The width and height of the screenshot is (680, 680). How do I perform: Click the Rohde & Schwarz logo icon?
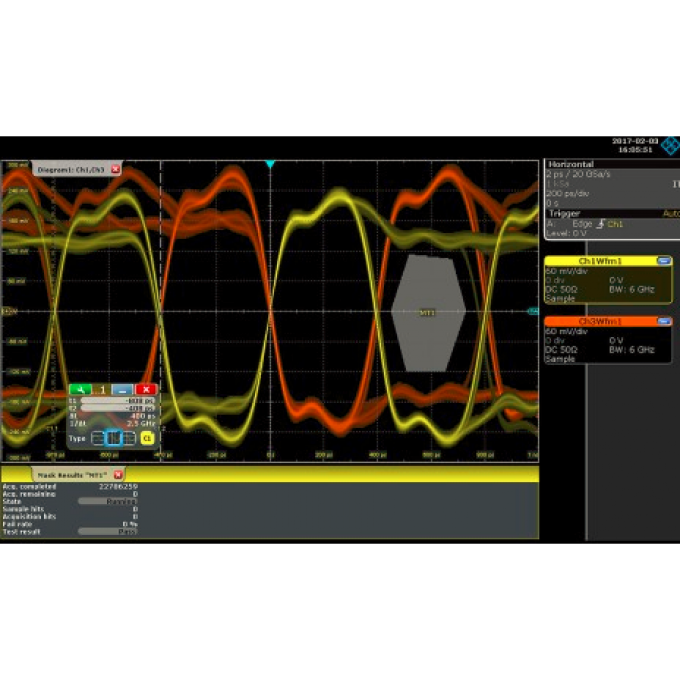pyautogui.click(x=669, y=145)
